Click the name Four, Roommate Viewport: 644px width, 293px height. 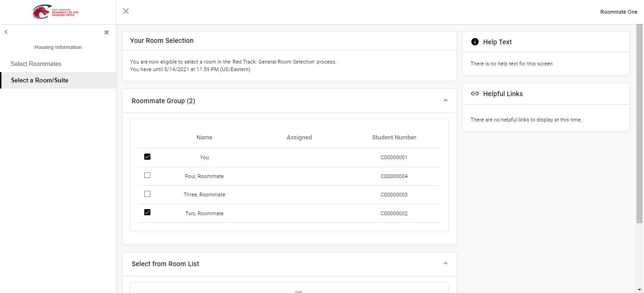pyautogui.click(x=204, y=176)
